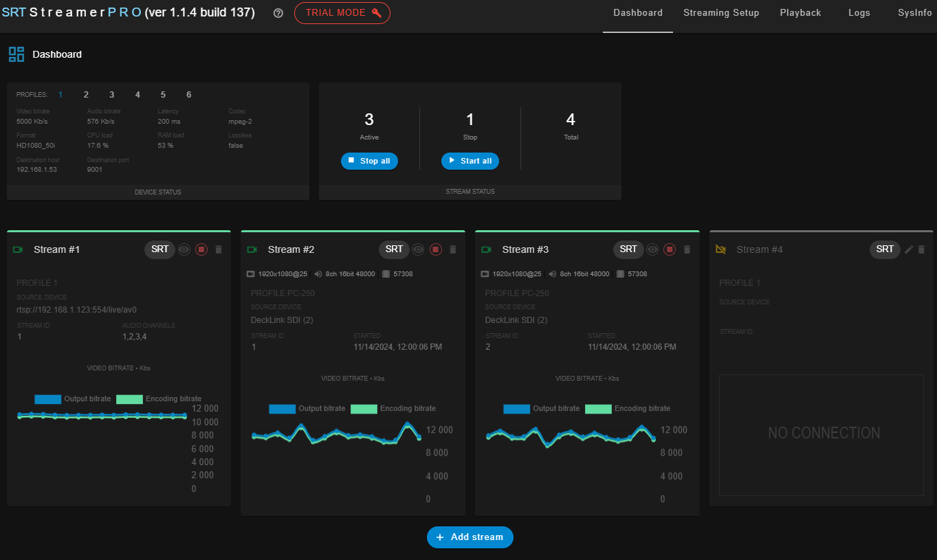Toggle Encoding bitrate legend in Stream #3
937x560 pixels.
click(x=628, y=408)
